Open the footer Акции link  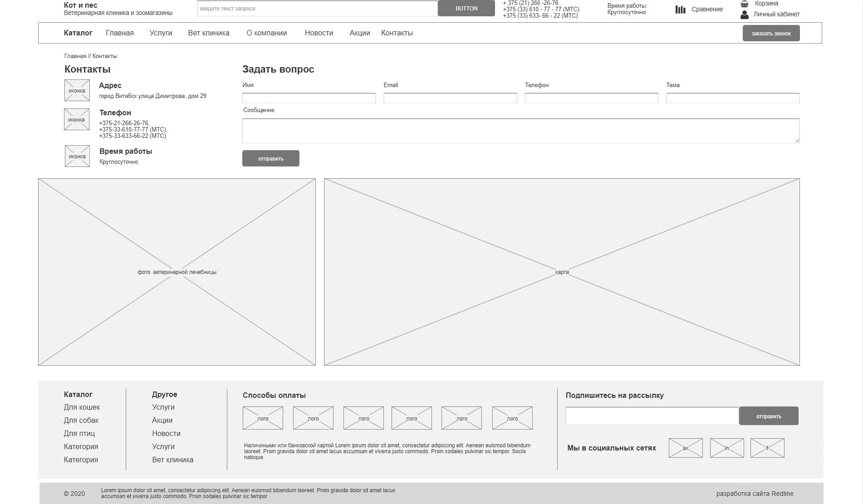[x=162, y=421]
